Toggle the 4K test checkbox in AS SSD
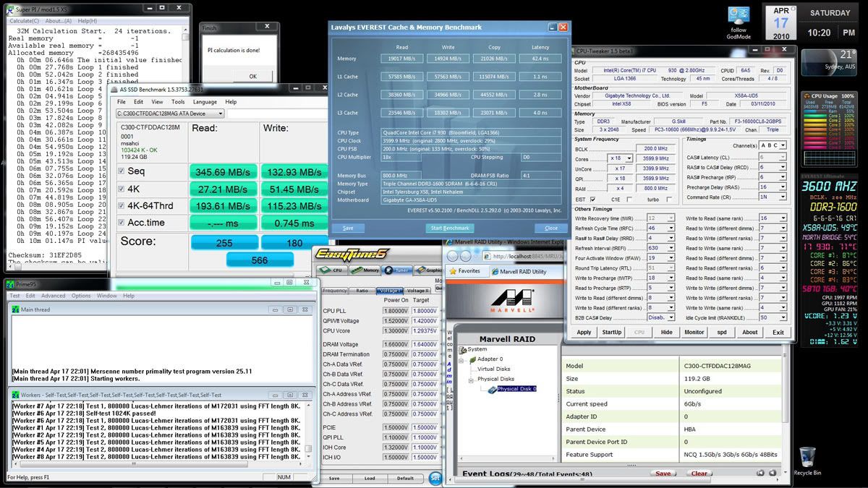Viewport: 868px width, 488px height. [122, 189]
